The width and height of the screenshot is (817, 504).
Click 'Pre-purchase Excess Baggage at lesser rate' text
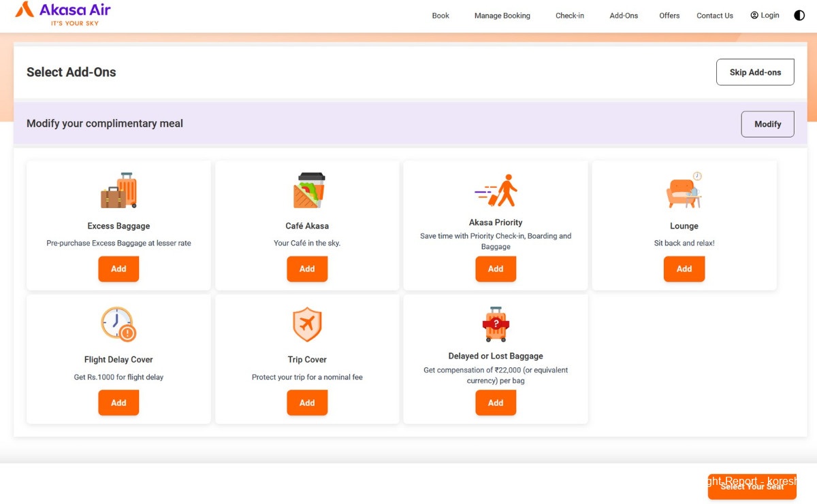(x=118, y=243)
